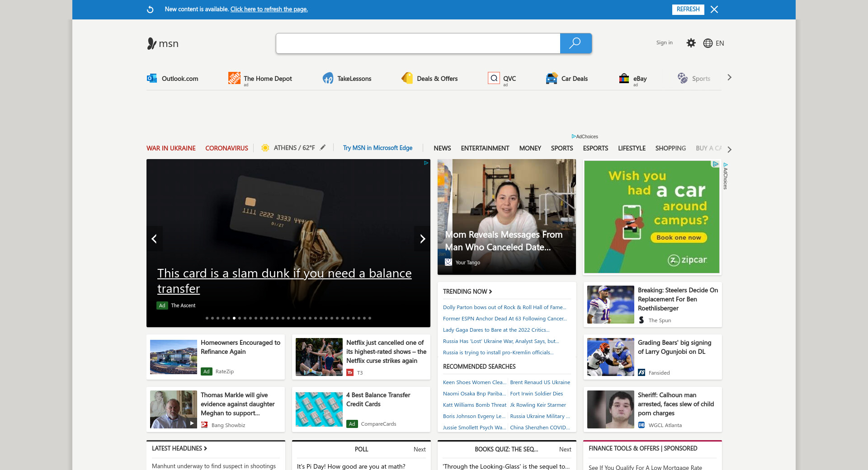Expand more categories in navigation bar
This screenshot has height=470, width=868.
(x=729, y=149)
